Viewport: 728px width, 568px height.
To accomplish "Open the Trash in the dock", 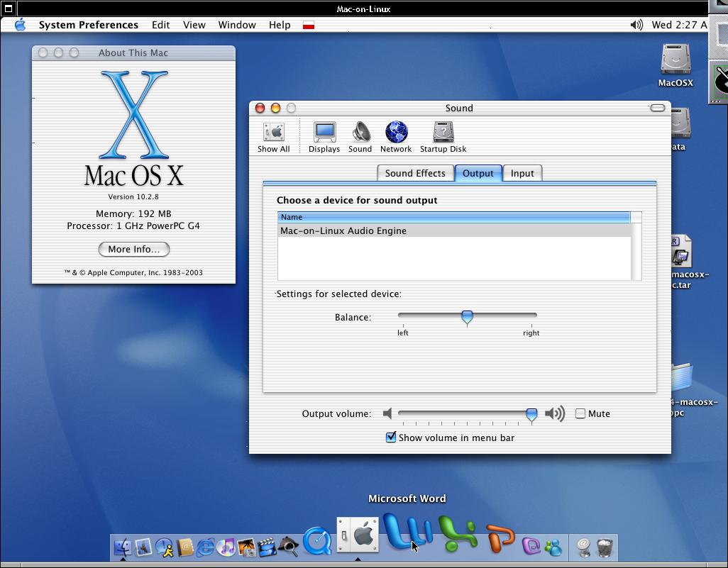I will pos(605,547).
